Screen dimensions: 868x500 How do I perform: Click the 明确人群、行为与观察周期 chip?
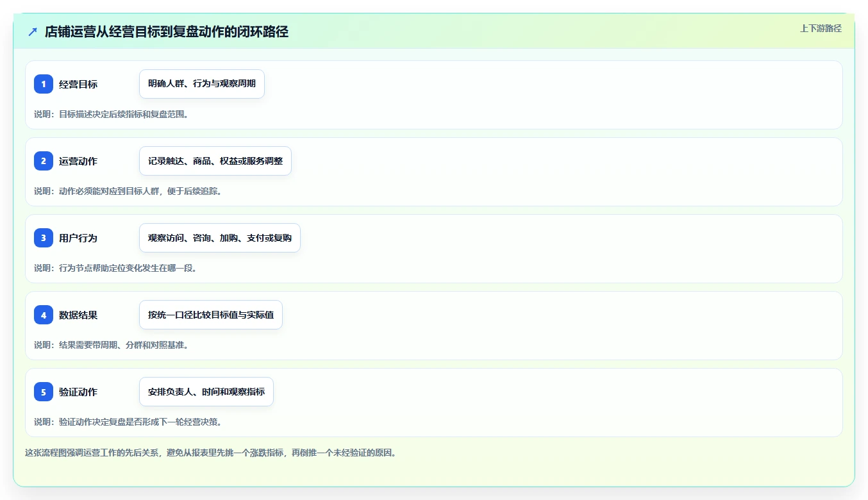click(202, 84)
